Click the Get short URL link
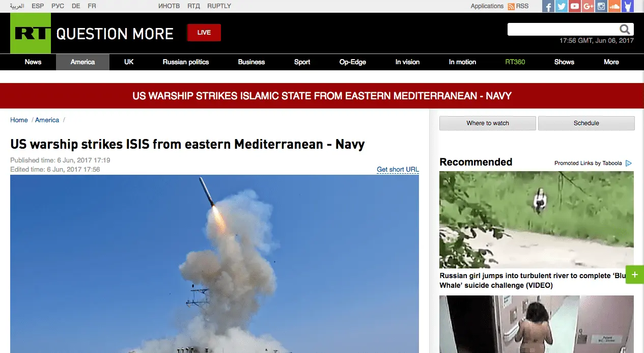 point(398,170)
